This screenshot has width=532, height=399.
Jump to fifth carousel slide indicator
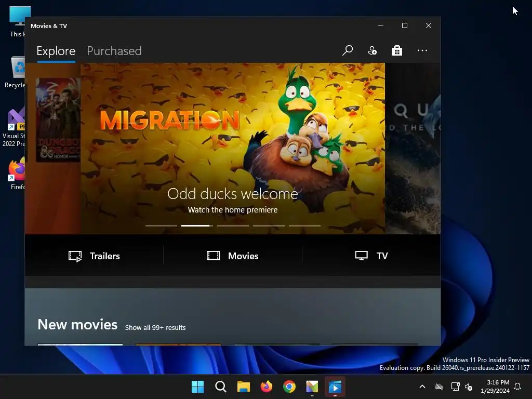point(304,225)
